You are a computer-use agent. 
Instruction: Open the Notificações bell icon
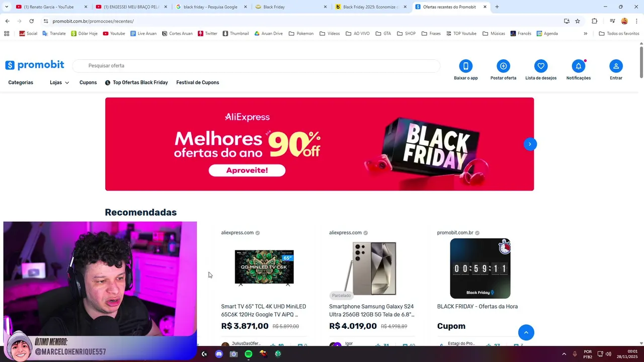click(x=579, y=66)
